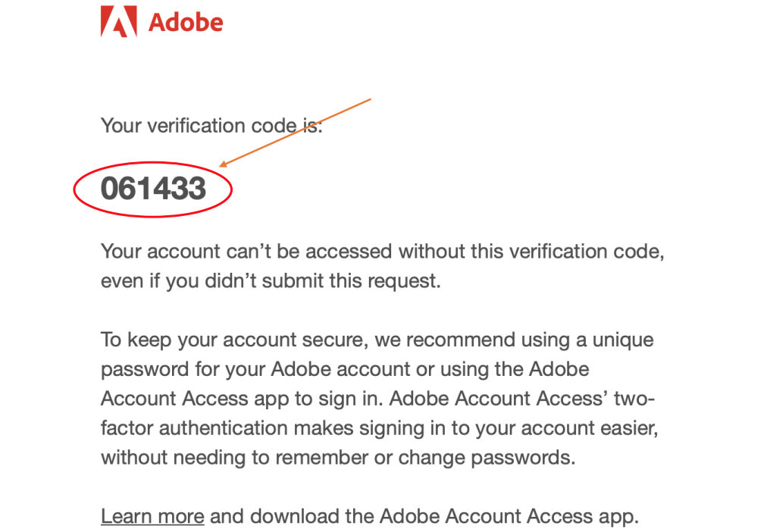
Task: Click the red oval outline around the code
Action: pos(153,189)
